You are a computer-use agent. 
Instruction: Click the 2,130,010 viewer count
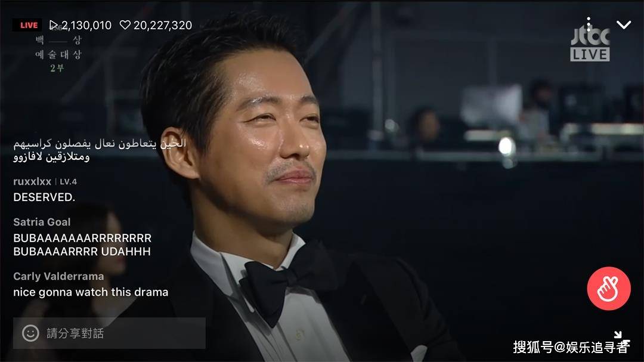pyautogui.click(x=86, y=25)
